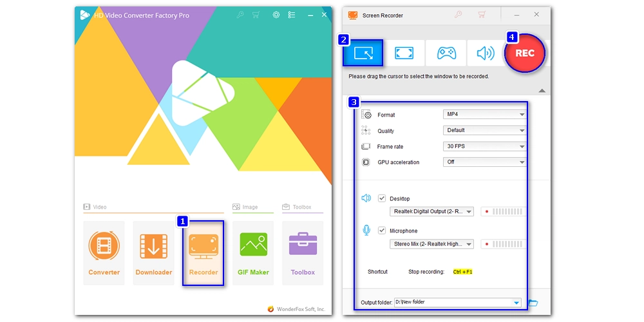Open the Toolbox

[303, 253]
